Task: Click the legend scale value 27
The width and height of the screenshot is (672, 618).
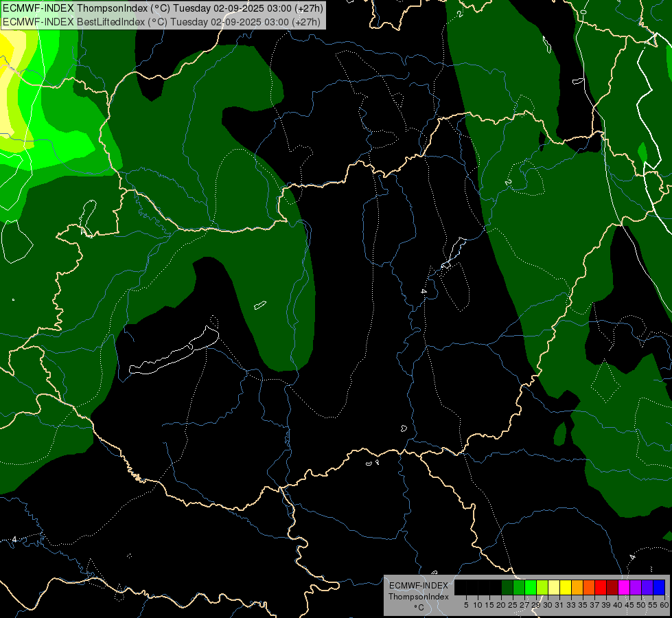Action: [524, 605]
